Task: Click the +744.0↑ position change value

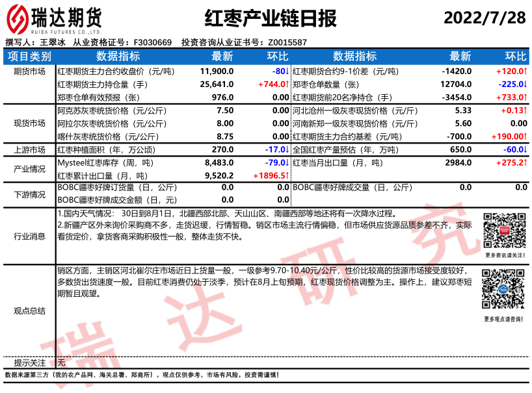Action: click(273, 84)
